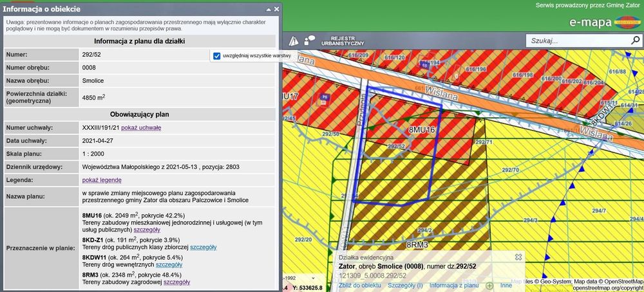Click the building marker icon near MU17
This screenshot has height=292, width=644.
click(325, 98)
